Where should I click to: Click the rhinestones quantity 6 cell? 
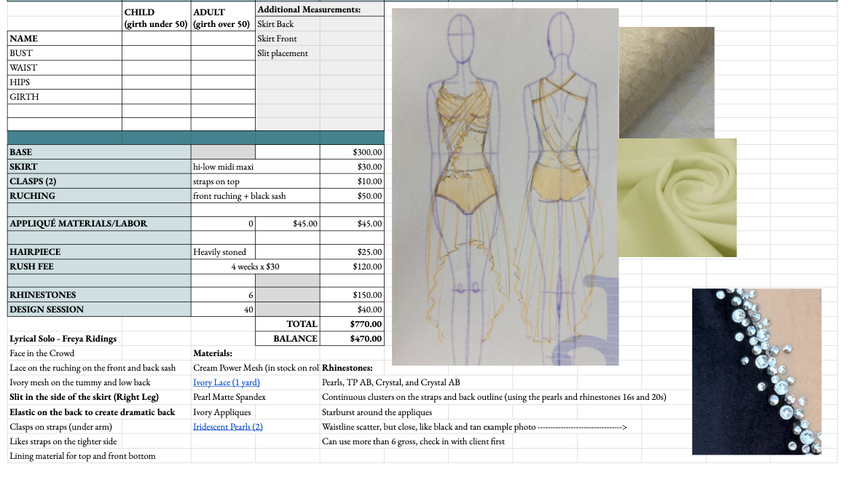(223, 295)
